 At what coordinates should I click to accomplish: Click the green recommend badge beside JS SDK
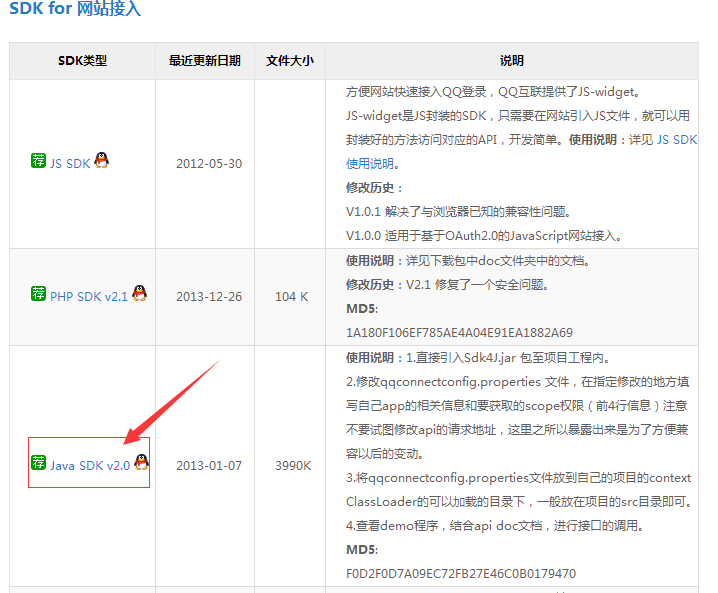click(38, 161)
